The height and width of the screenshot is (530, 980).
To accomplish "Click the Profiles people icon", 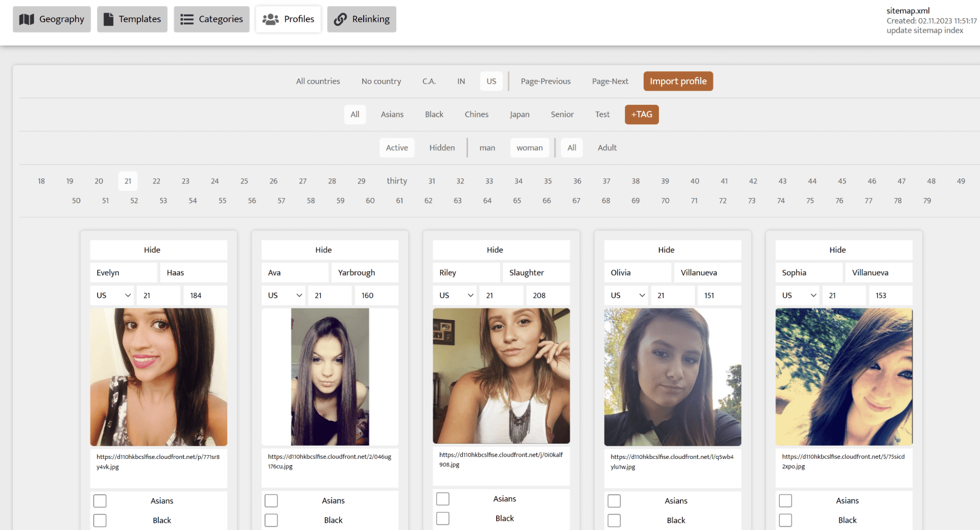I will (270, 19).
